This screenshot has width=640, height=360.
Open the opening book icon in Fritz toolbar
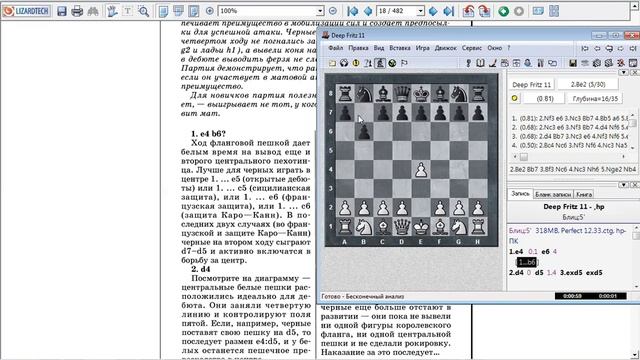480,63
